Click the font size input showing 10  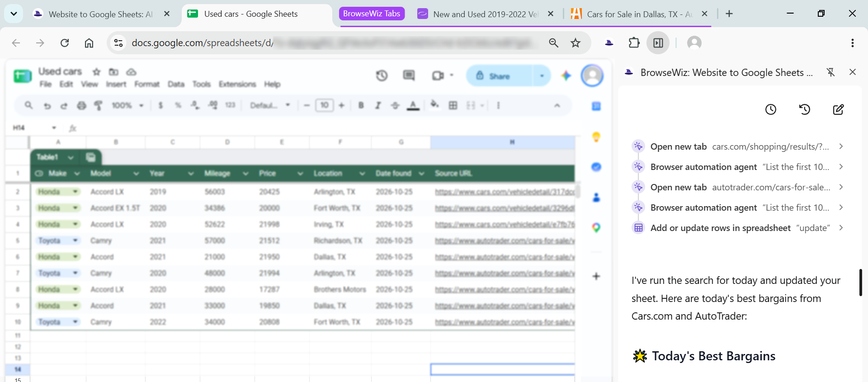click(325, 105)
